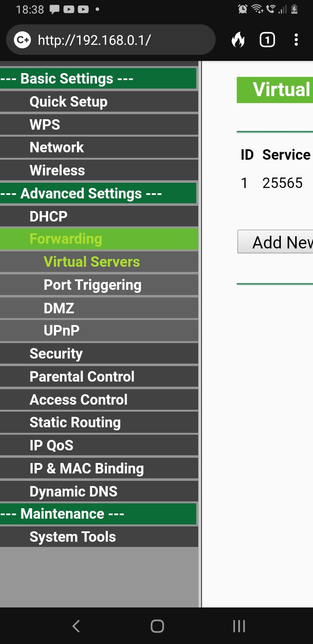Expand the System Tools section

coord(73,537)
